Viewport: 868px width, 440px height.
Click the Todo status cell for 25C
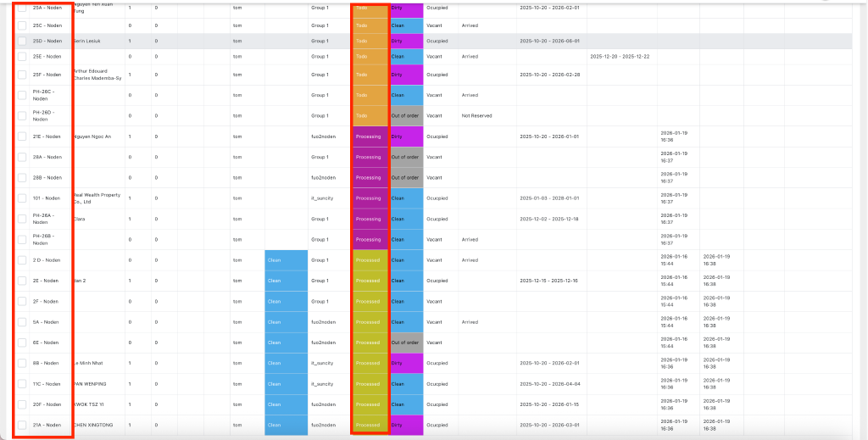click(x=370, y=25)
